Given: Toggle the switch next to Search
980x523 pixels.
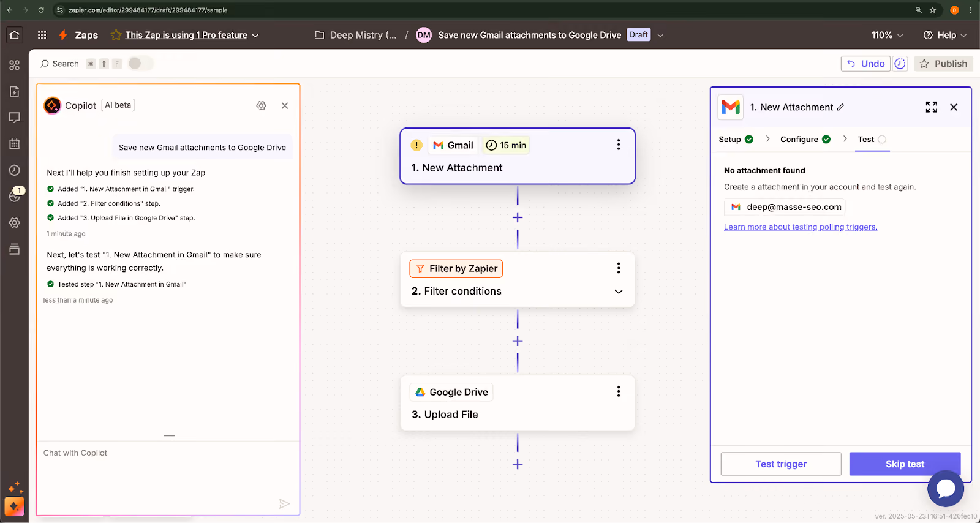Looking at the screenshot, I should point(140,64).
